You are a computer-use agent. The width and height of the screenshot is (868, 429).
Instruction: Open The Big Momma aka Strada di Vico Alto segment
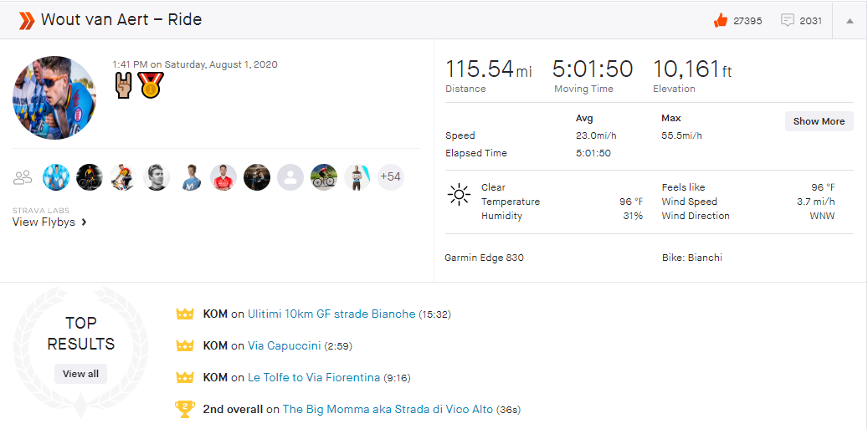pyautogui.click(x=388, y=410)
